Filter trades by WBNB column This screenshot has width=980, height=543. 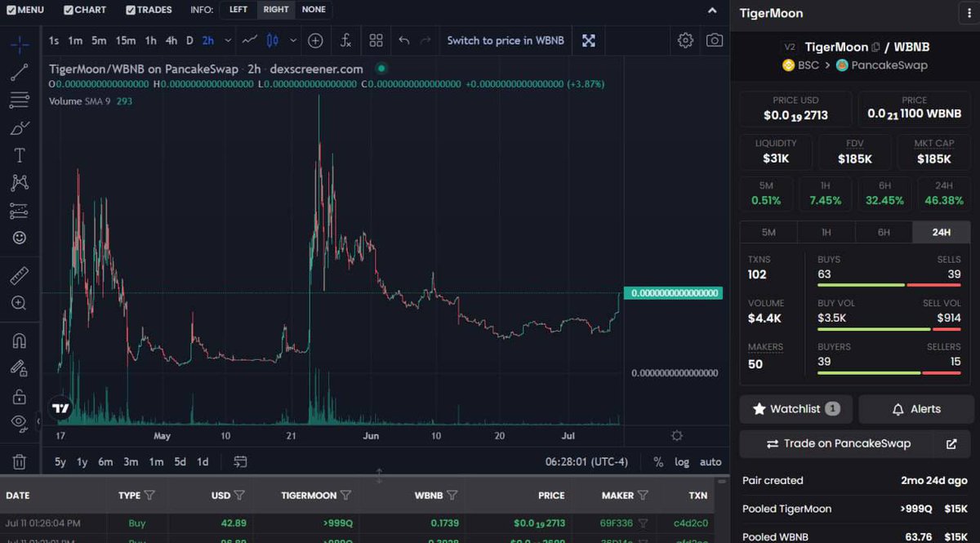click(x=452, y=495)
